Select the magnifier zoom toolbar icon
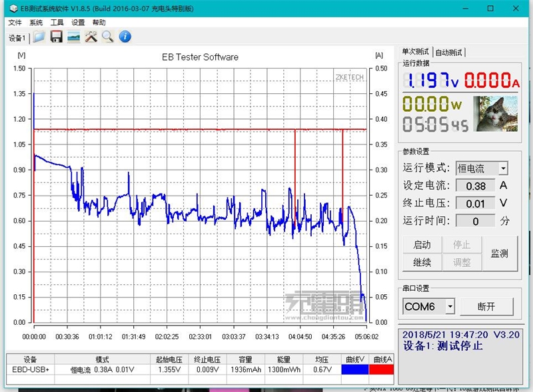 (108, 37)
